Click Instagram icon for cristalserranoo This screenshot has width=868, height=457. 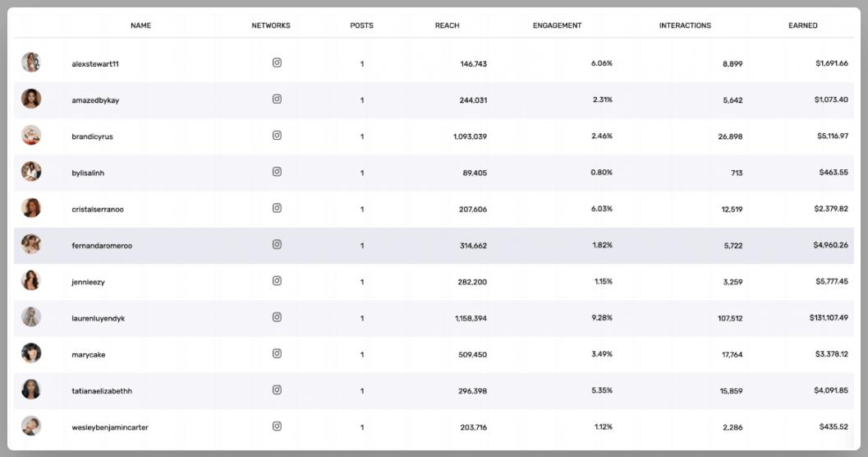tap(277, 208)
